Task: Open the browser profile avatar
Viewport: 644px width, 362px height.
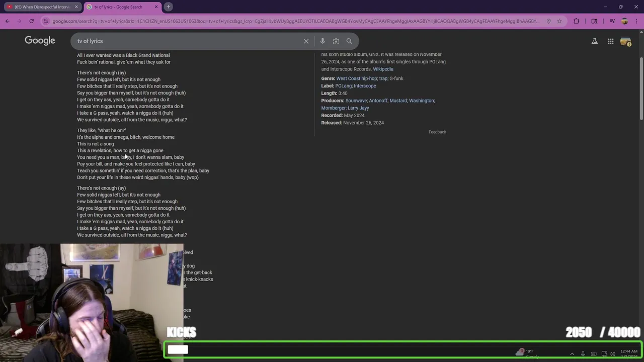Action: (x=624, y=21)
